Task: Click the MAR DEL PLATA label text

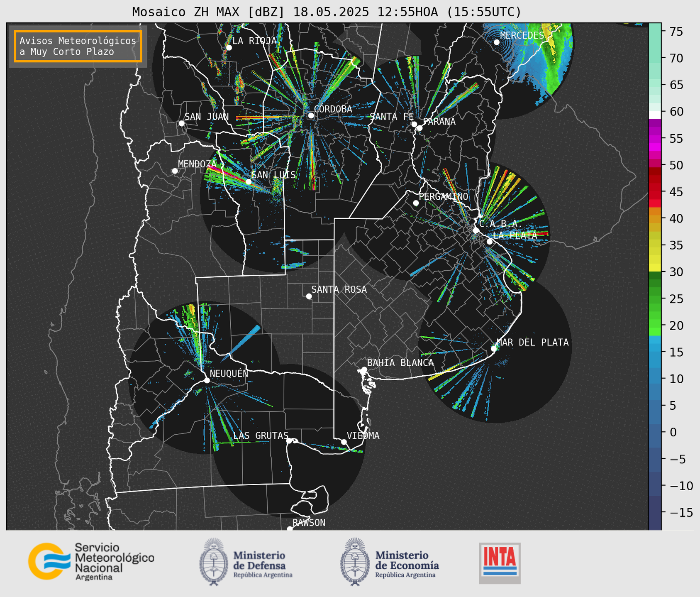Action: (x=532, y=342)
